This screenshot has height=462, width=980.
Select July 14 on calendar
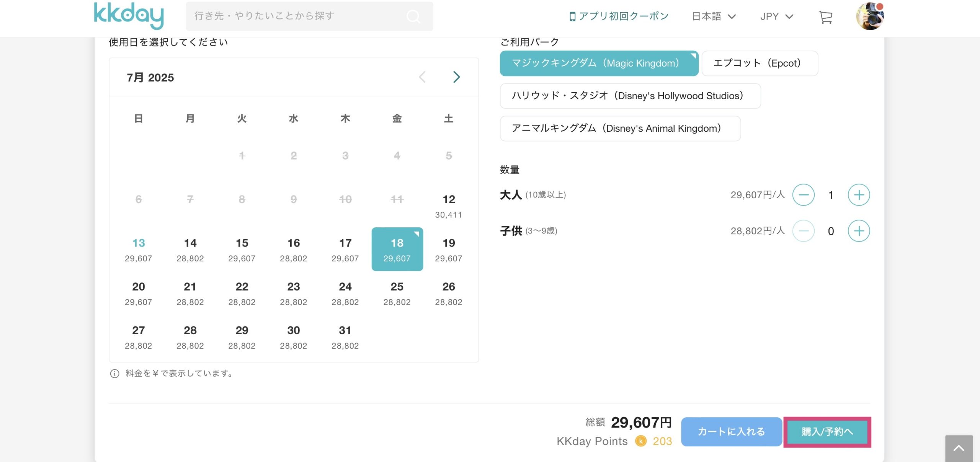click(x=190, y=250)
